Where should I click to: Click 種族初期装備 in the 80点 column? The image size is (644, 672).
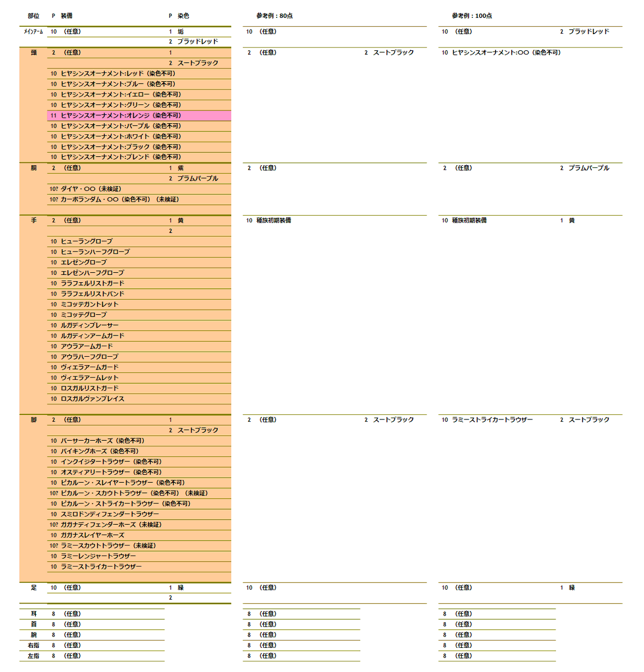(x=273, y=221)
